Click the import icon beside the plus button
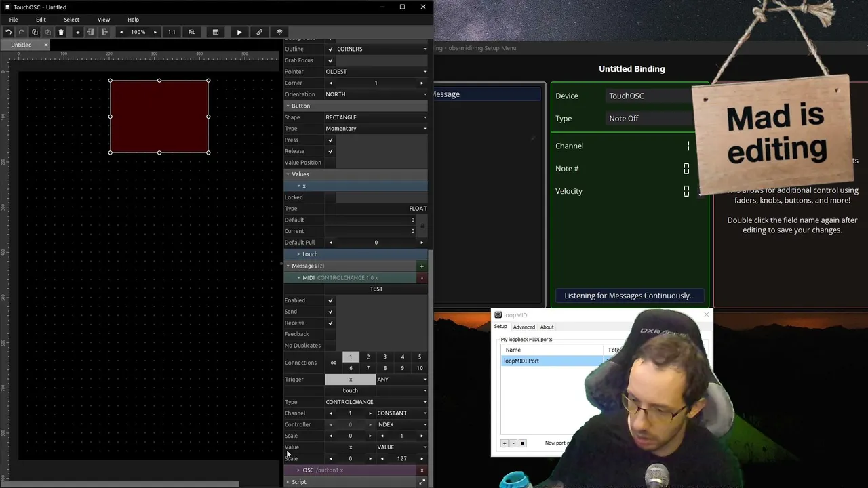 90,32
